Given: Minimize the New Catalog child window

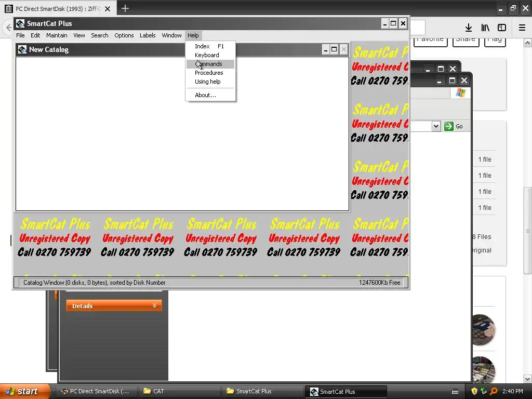Looking at the screenshot, I should [326, 49].
